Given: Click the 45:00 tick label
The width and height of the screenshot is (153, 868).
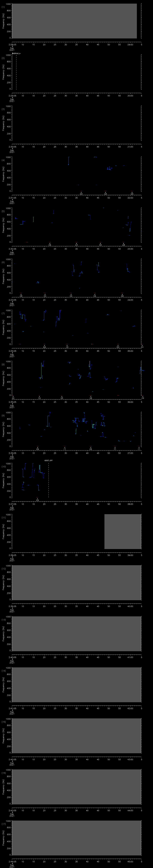Looking at the screenshot, I should pyautogui.click(x=130, y=862).
